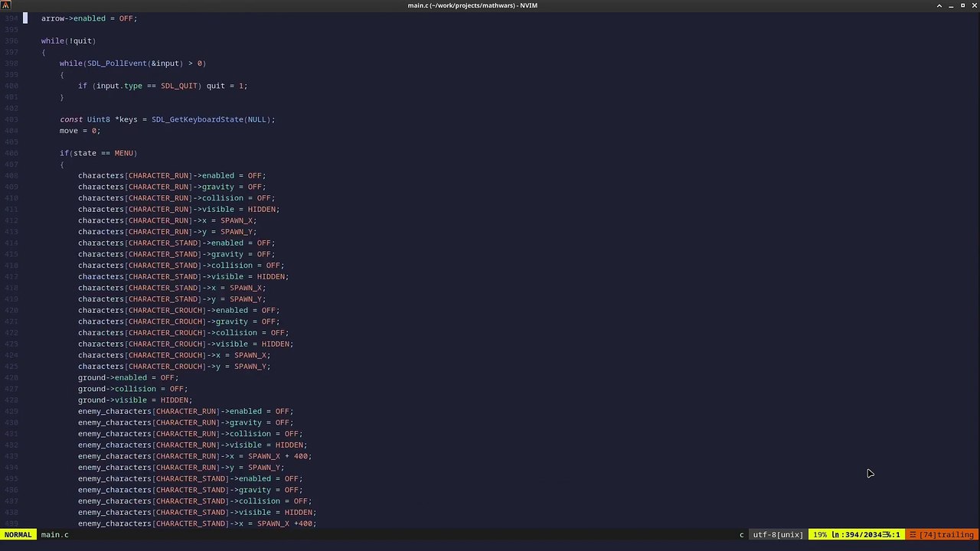Click the '19%' position in the statusline
The image size is (980, 551).
point(820,534)
